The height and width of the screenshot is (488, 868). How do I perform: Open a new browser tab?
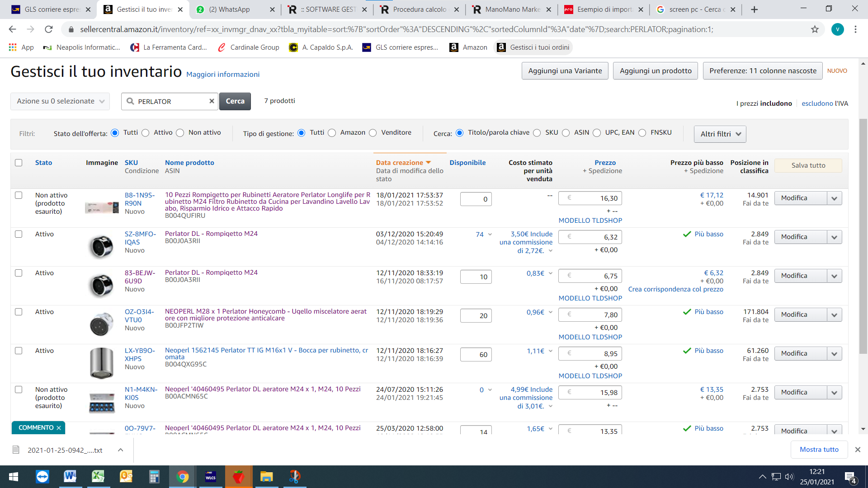coord(754,9)
